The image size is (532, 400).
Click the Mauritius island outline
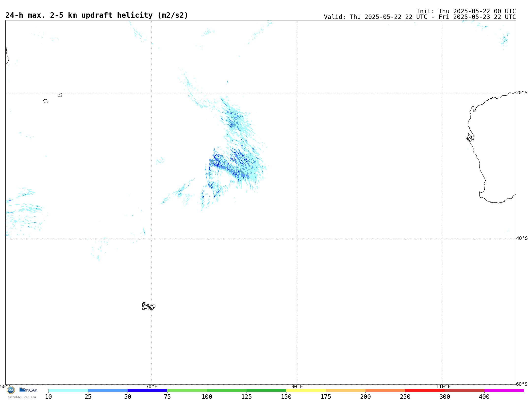(x=60, y=95)
